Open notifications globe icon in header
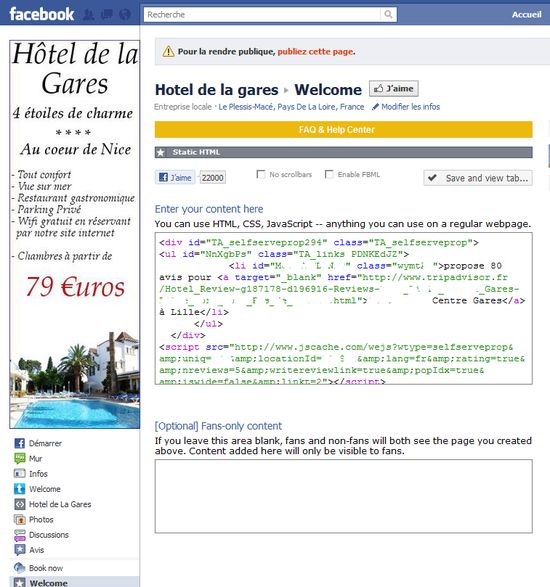This screenshot has height=587, width=550. pos(125,15)
